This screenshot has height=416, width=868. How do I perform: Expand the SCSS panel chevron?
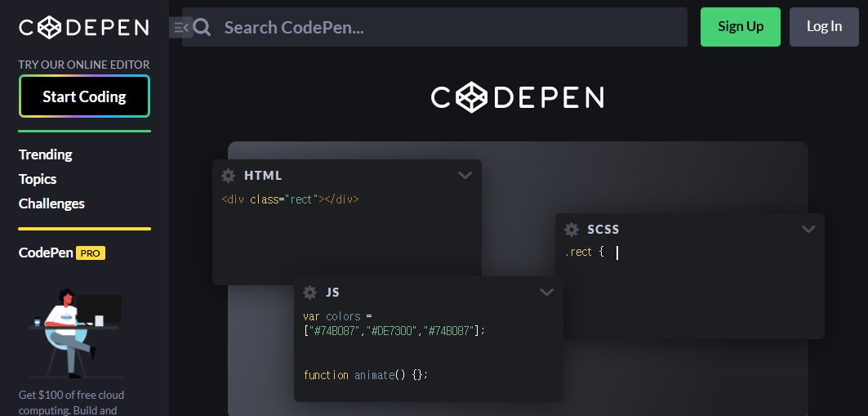(808, 230)
